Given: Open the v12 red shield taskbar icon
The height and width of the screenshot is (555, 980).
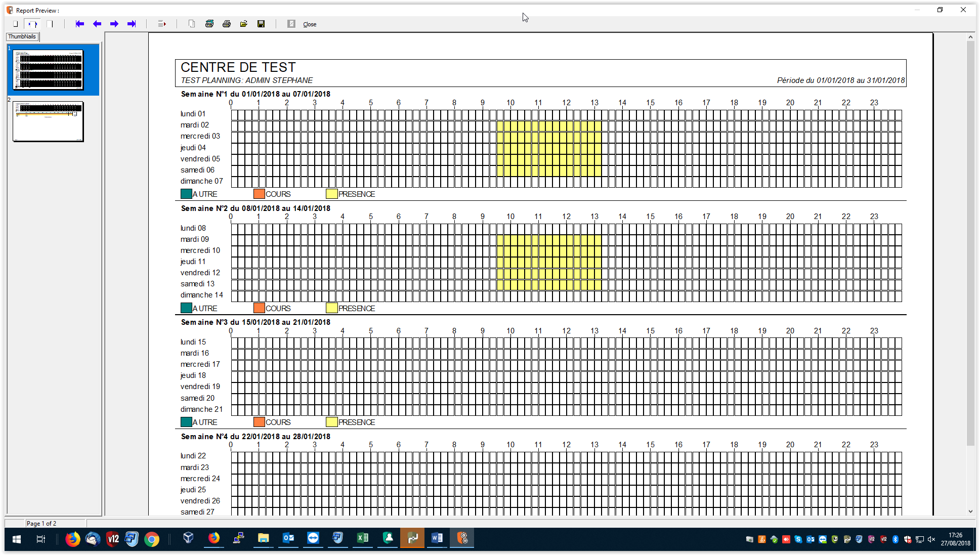Looking at the screenshot, I should 112,539.
